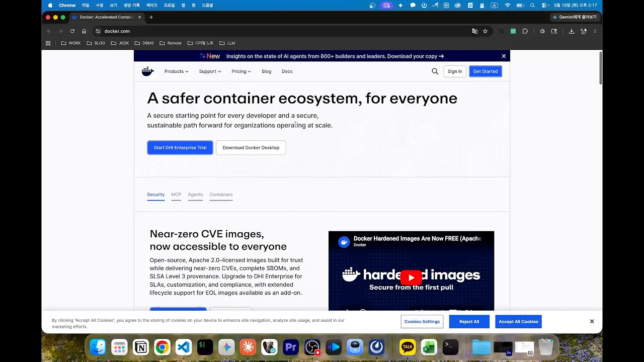Select the Containers tab
Screen dimensions: 644x362
(221, 195)
